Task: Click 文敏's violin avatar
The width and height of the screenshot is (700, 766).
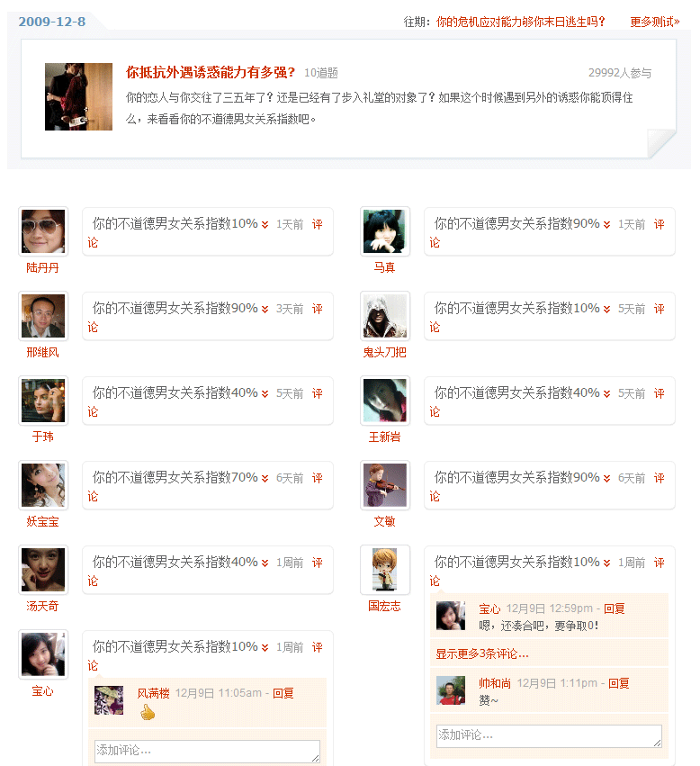Action: 385,484
